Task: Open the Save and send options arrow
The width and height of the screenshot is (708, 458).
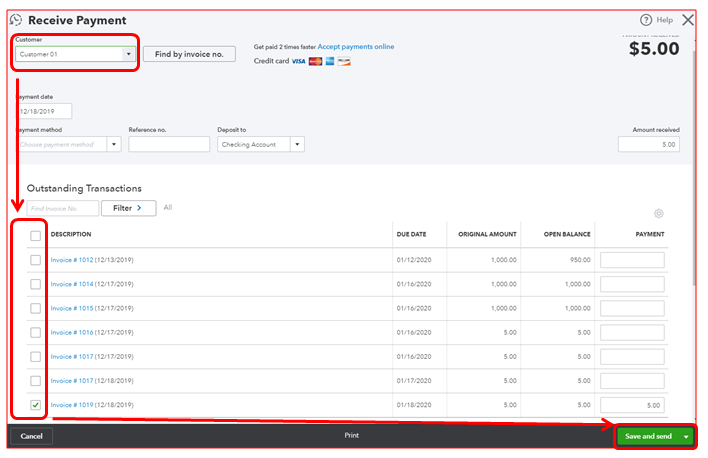Action: (686, 436)
